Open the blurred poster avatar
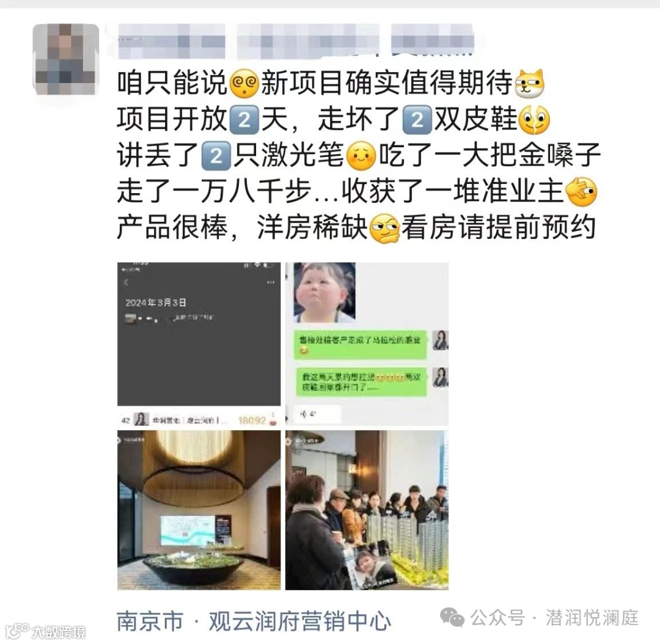The height and width of the screenshot is (644, 660). pos(65,59)
